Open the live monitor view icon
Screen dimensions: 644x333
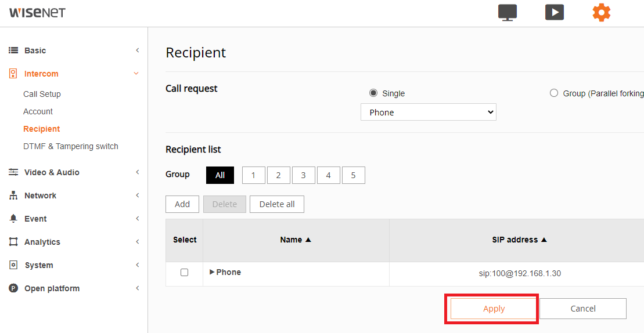coord(507,12)
